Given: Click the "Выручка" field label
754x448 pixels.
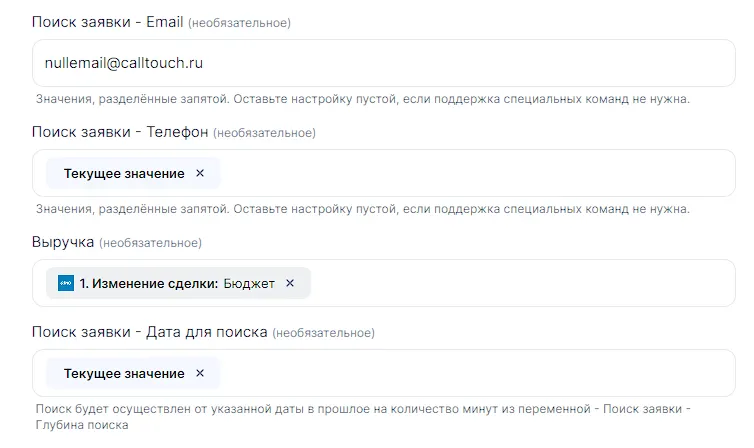Looking at the screenshot, I should pyautogui.click(x=63, y=242).
